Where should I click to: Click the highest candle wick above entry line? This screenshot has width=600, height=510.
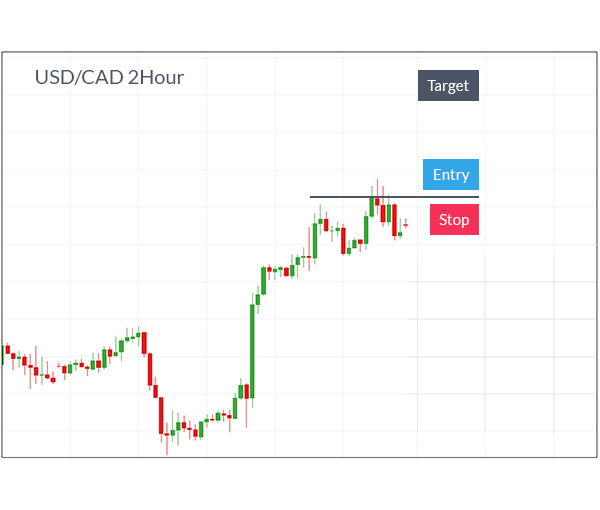[x=377, y=187]
